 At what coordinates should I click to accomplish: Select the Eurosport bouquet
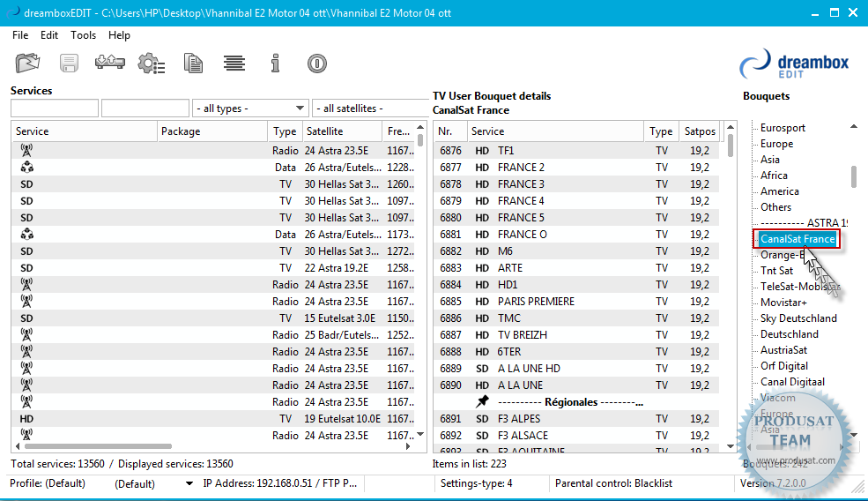(x=783, y=128)
